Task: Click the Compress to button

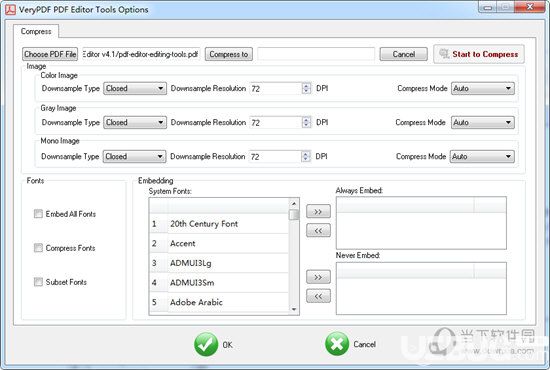Action: pyautogui.click(x=229, y=54)
